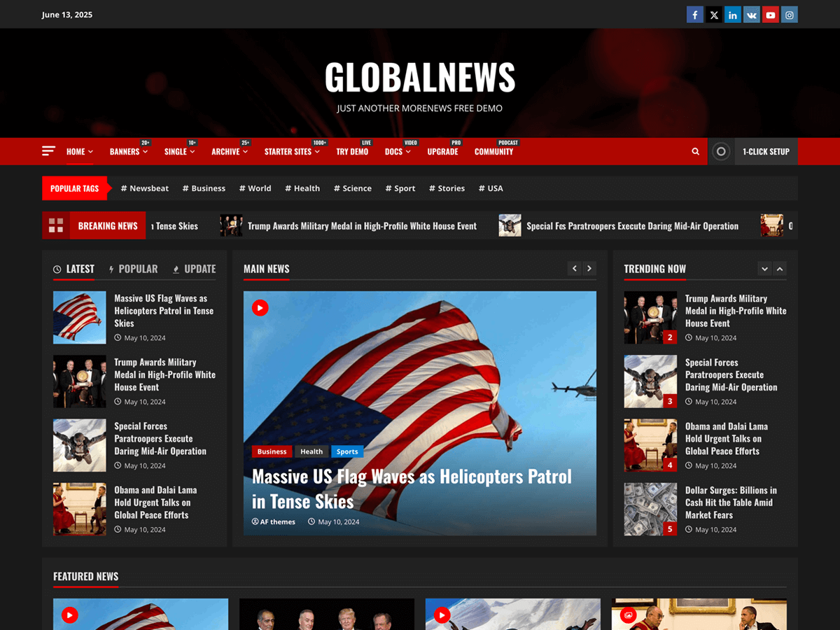Click the VK social icon
Screen dimensions: 840x630
click(751, 14)
